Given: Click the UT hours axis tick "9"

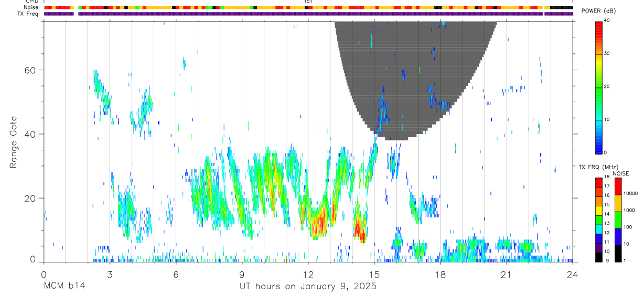Looking at the screenshot, I should pos(242,274).
